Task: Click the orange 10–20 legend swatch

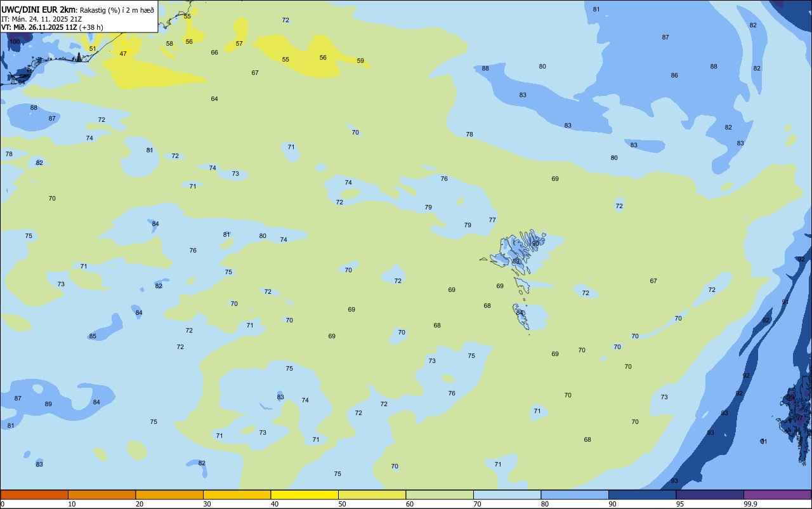Action: [x=101, y=494]
